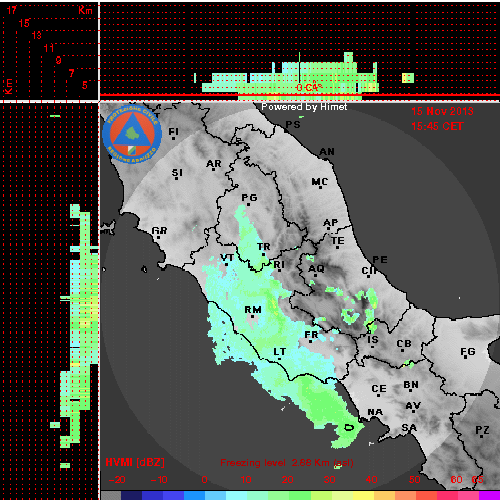Click the dark blue swatch under -20

132,495
